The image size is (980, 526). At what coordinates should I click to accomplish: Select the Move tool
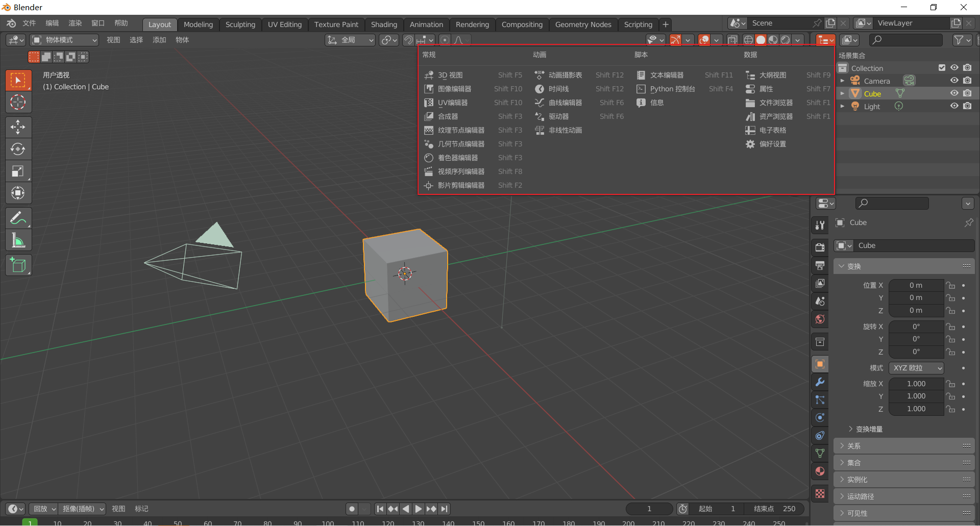18,127
